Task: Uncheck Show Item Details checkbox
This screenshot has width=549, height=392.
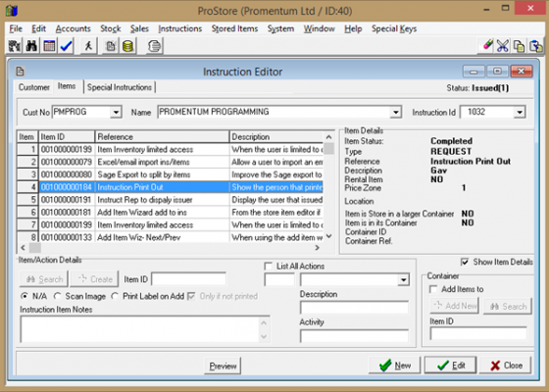Action: [x=465, y=262]
